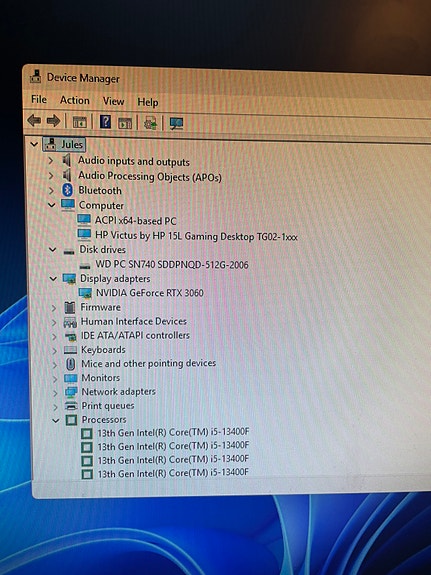Click the Back arrow toolbar icon

34,120
